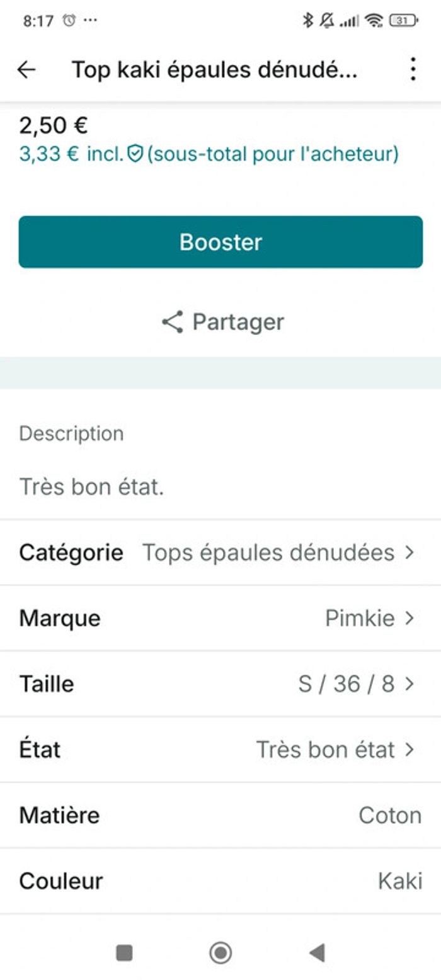The width and height of the screenshot is (441, 980).
Task: Tap the alarm clock status icon
Action: coord(69,21)
